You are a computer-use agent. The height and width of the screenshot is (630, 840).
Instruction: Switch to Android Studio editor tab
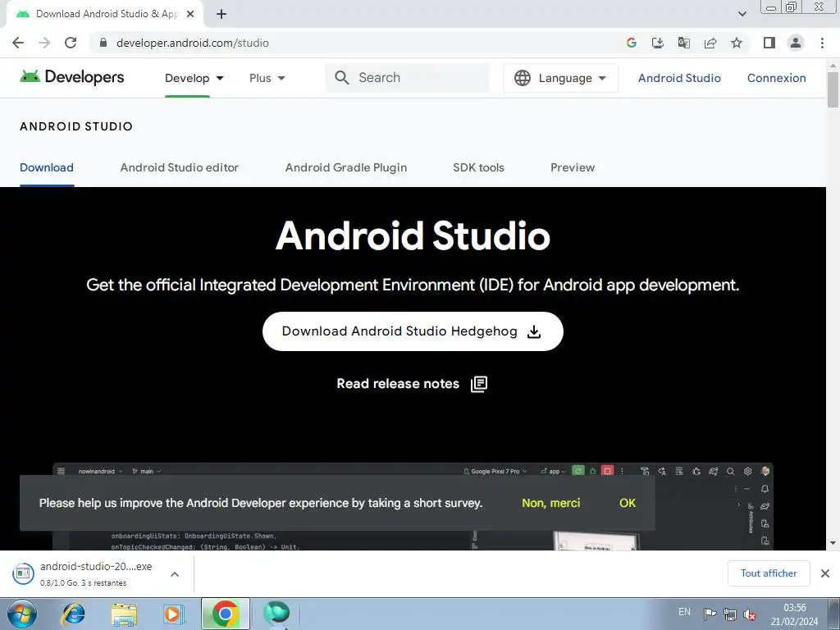[x=180, y=167]
